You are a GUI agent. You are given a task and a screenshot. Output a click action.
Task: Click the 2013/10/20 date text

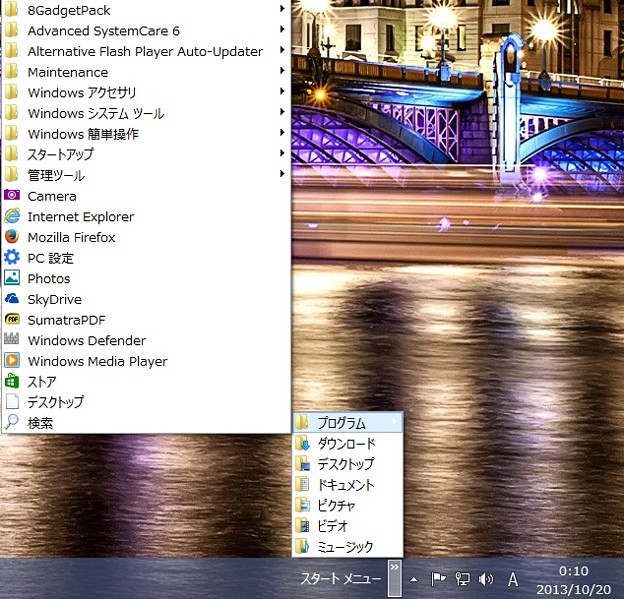click(573, 589)
